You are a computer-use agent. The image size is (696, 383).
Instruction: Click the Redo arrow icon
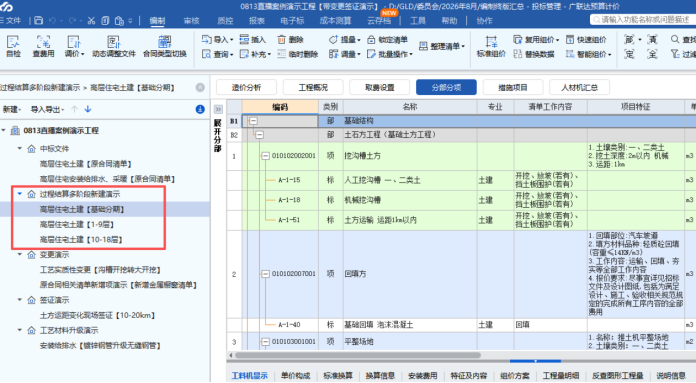[73, 20]
